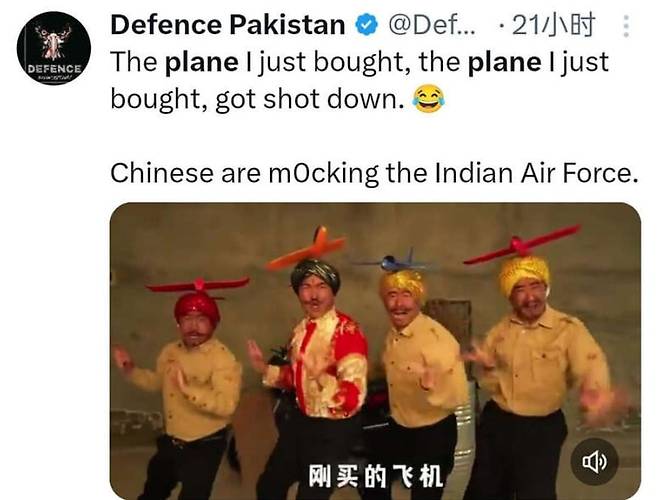This screenshot has width=658, height=500.
Task: Click the orange toy plane on head
Action: tap(306, 249)
